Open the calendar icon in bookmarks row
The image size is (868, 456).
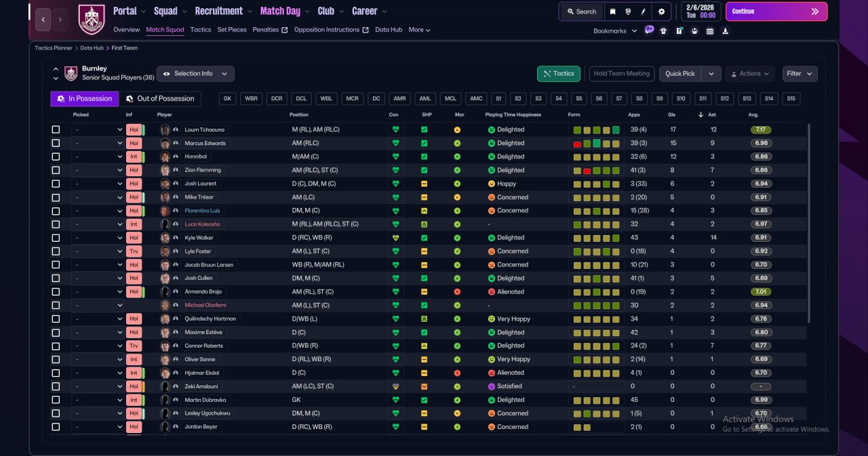coord(710,30)
